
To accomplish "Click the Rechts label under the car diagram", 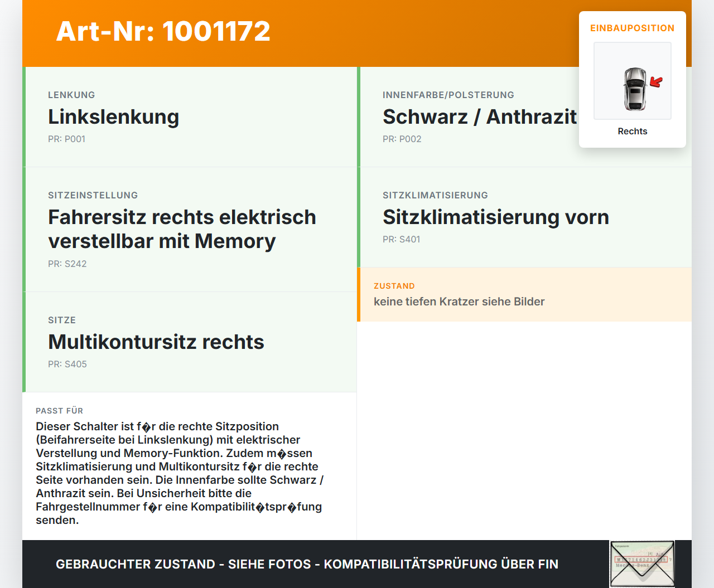I will [632, 131].
